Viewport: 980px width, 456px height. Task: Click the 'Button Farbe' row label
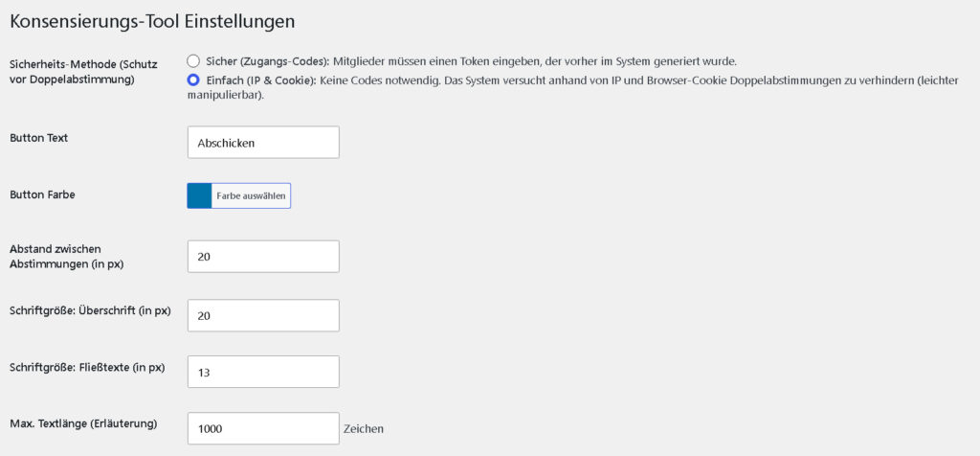[x=42, y=194]
